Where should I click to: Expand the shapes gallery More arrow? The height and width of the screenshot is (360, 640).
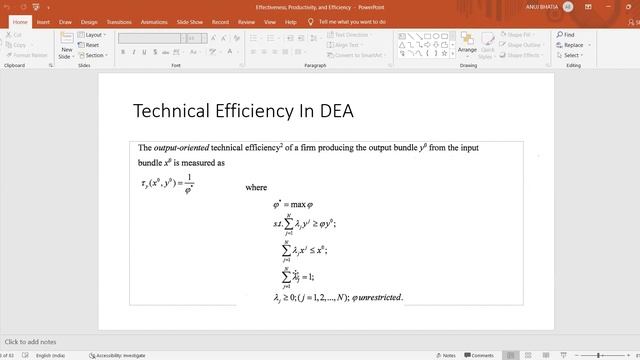click(x=452, y=53)
